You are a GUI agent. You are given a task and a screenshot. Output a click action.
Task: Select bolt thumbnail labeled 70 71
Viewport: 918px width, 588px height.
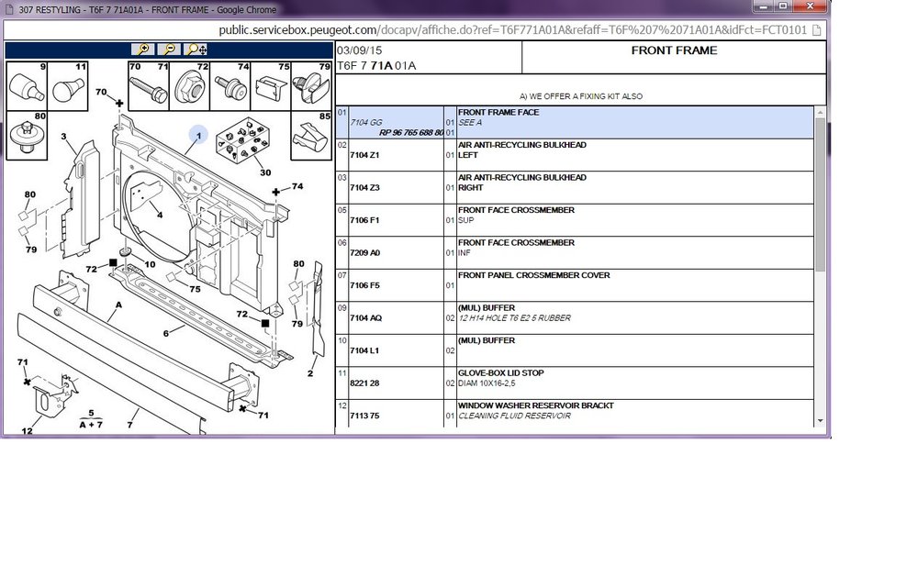149,86
